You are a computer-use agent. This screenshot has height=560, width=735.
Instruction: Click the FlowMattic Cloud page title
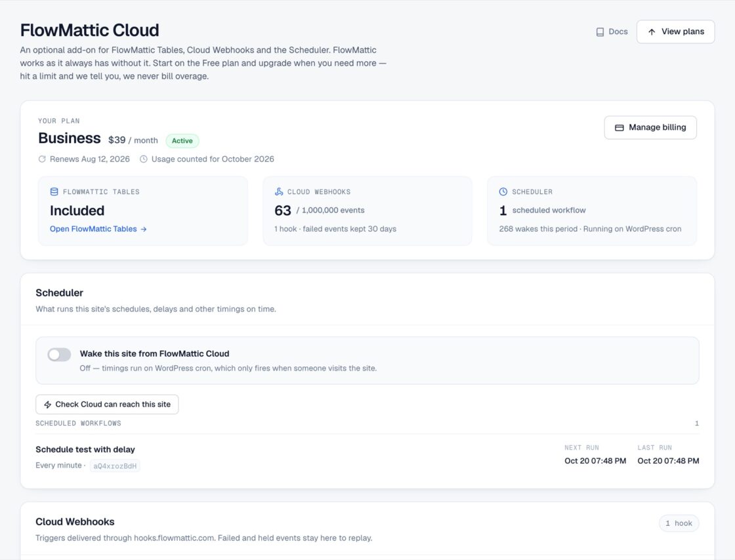click(89, 30)
